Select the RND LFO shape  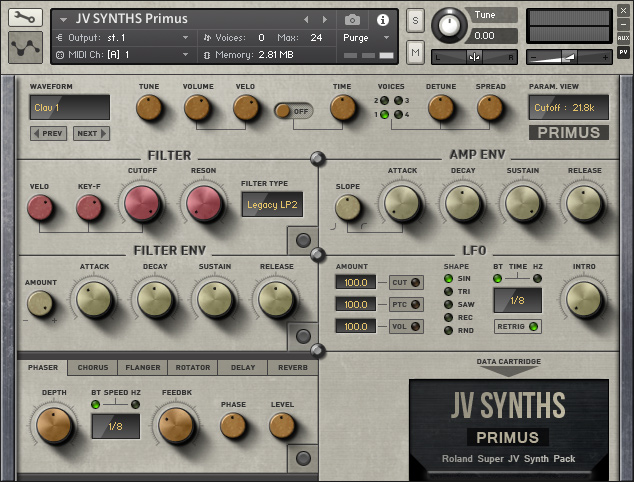click(x=448, y=330)
